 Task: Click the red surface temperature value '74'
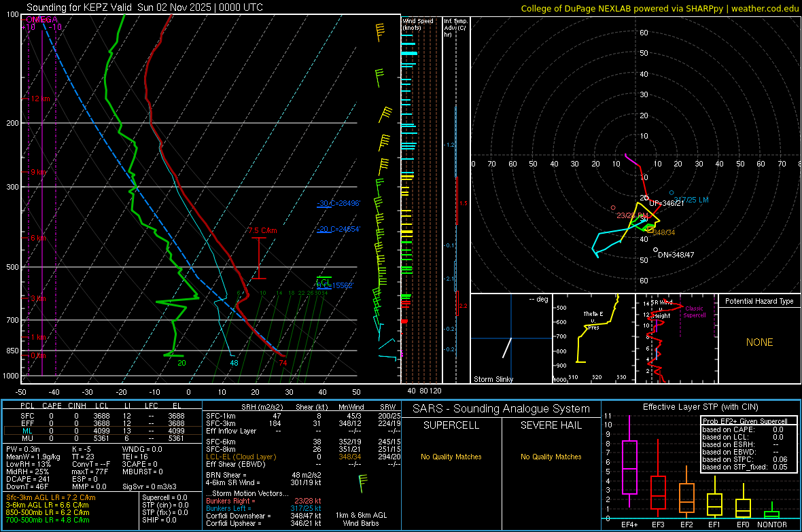click(x=283, y=363)
